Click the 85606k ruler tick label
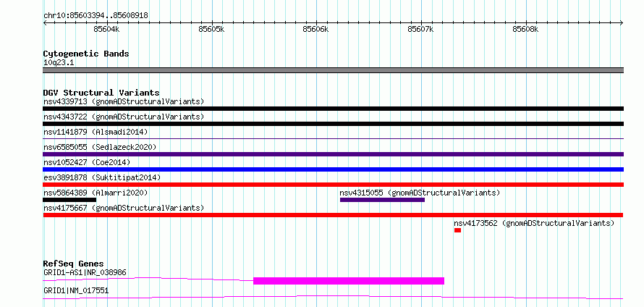The image size is (644, 307). [x=315, y=29]
